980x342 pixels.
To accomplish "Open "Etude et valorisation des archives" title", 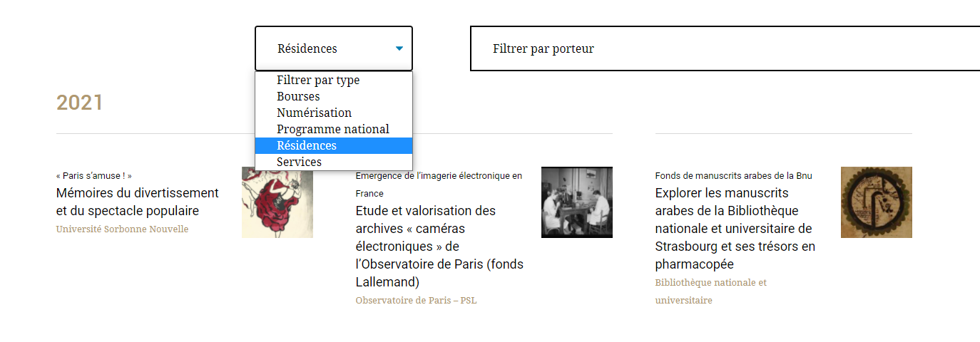I will [439, 247].
